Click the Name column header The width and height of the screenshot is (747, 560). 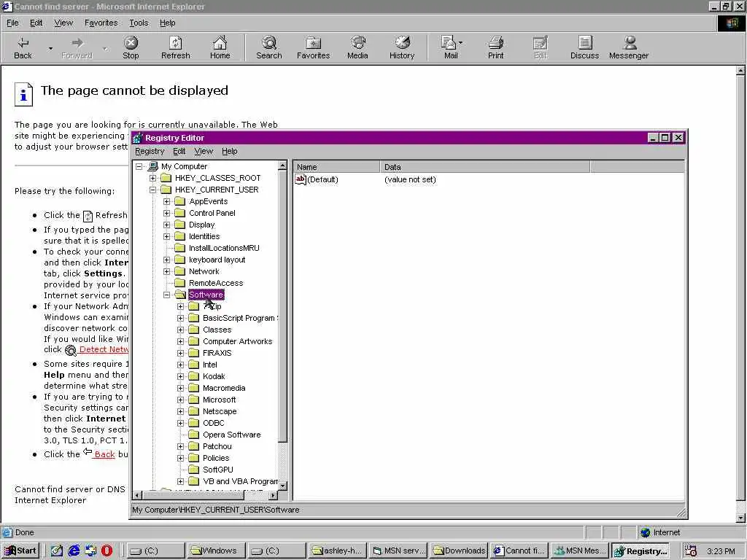[336, 167]
